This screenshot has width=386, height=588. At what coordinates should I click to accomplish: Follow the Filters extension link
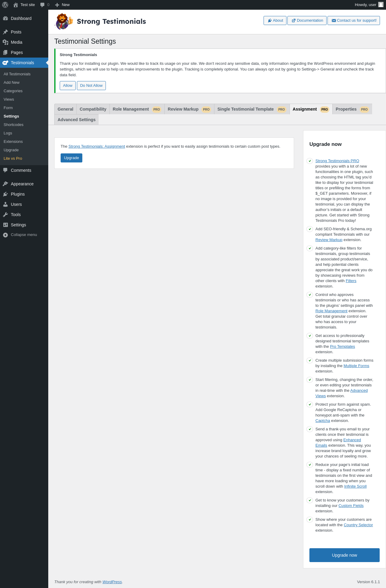pos(351,281)
